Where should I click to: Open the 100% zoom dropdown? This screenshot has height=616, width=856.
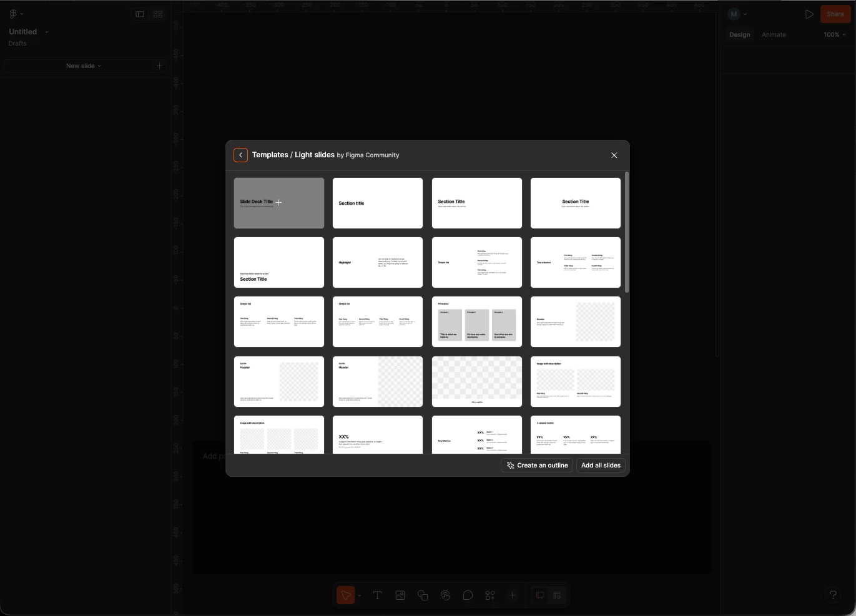pyautogui.click(x=835, y=35)
